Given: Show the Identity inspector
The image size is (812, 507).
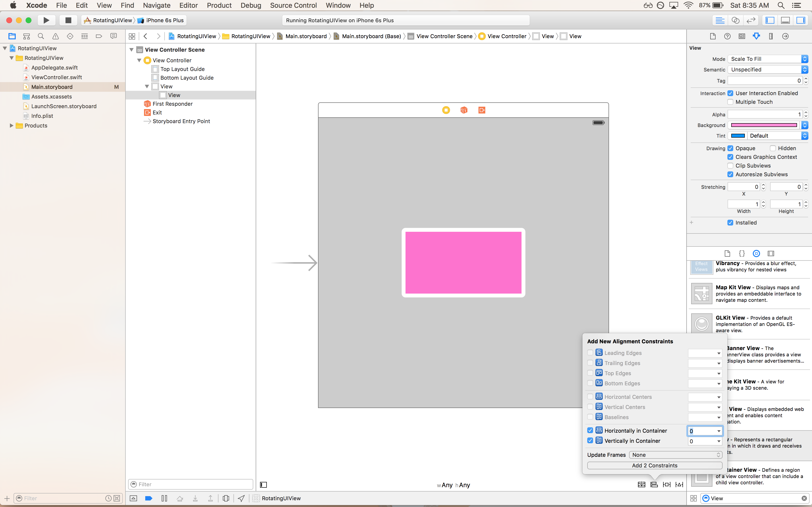Looking at the screenshot, I should click(742, 36).
